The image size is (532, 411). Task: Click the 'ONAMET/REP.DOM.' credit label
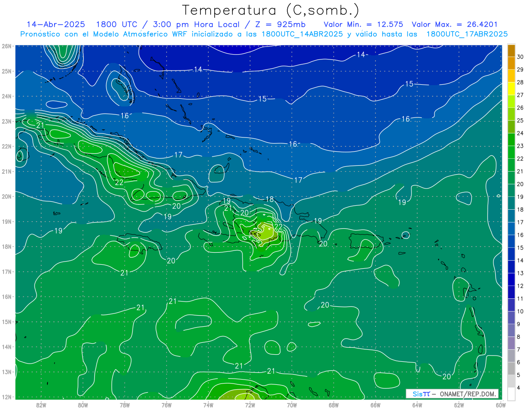[468, 394]
